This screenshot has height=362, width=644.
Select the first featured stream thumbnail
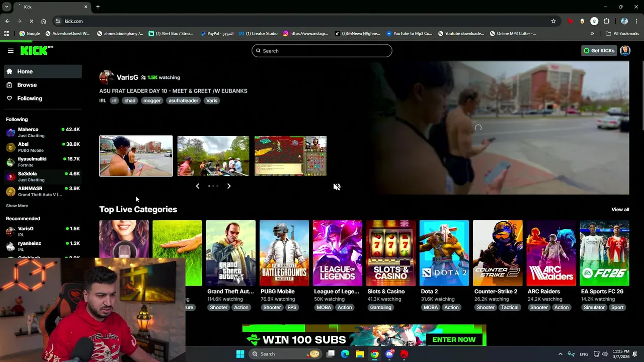(x=136, y=156)
